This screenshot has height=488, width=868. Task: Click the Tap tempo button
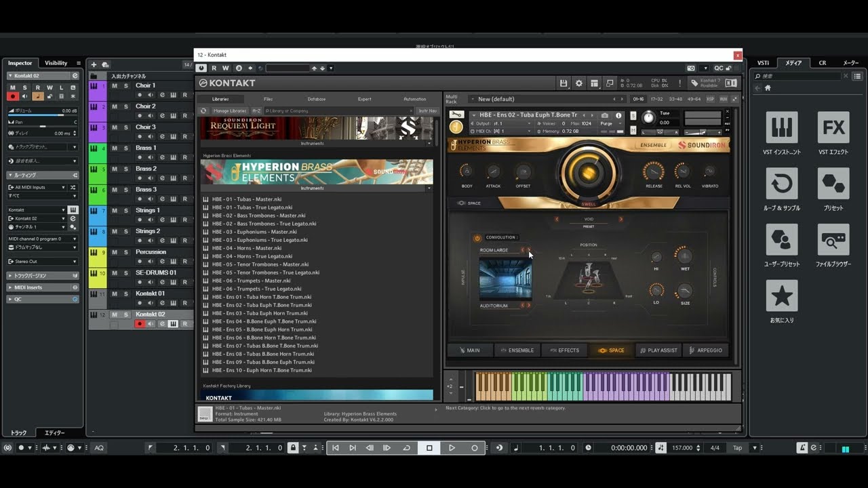737,448
